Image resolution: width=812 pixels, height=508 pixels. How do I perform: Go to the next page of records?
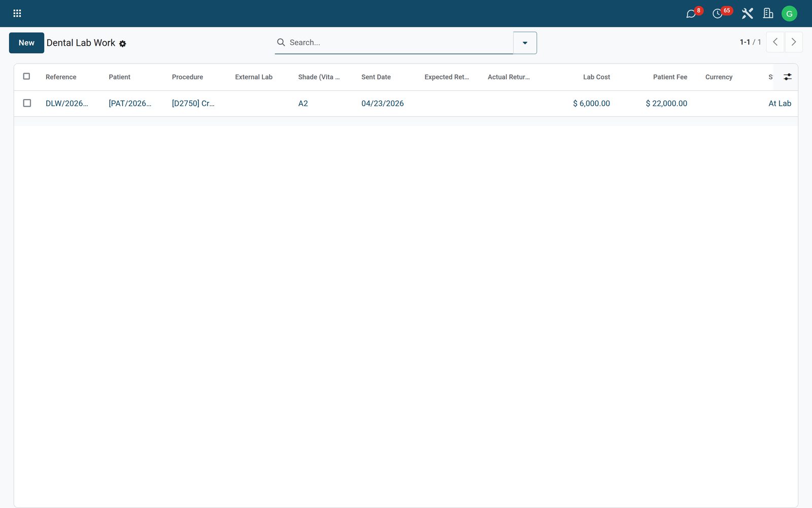(x=794, y=42)
